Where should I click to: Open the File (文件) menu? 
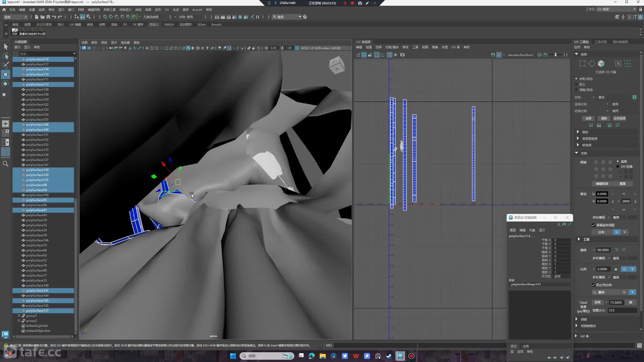point(12,10)
